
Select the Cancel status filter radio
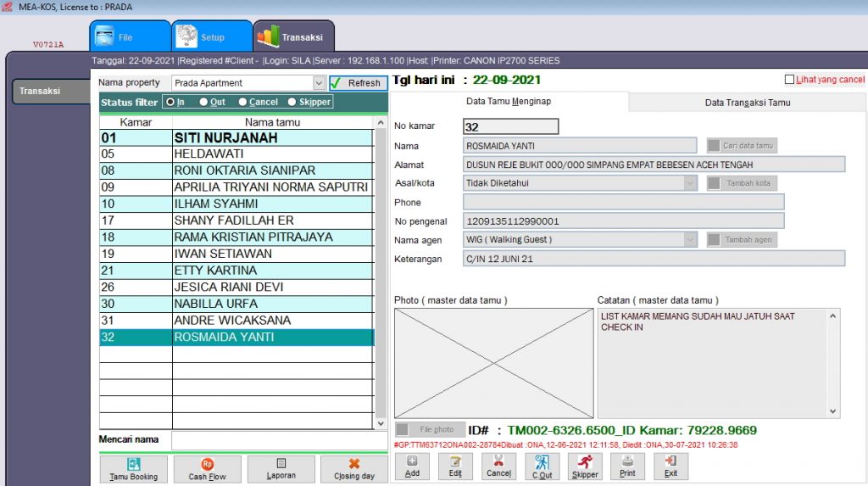242,102
